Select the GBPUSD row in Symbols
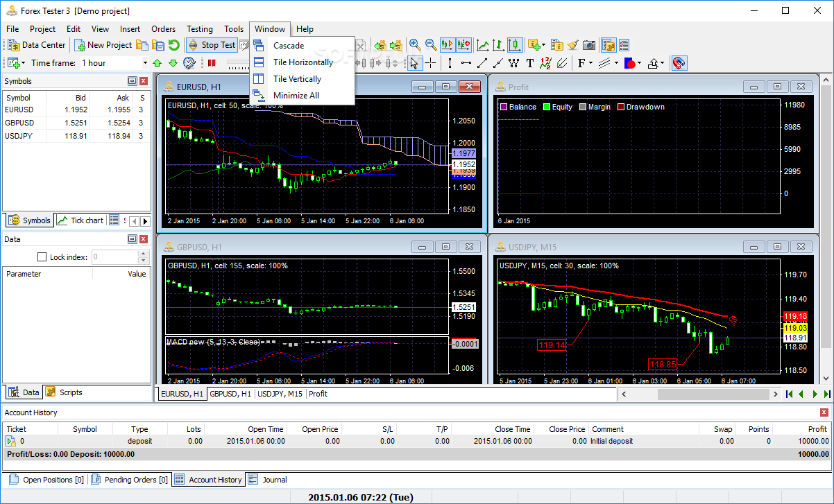834x504 pixels. 76,123
